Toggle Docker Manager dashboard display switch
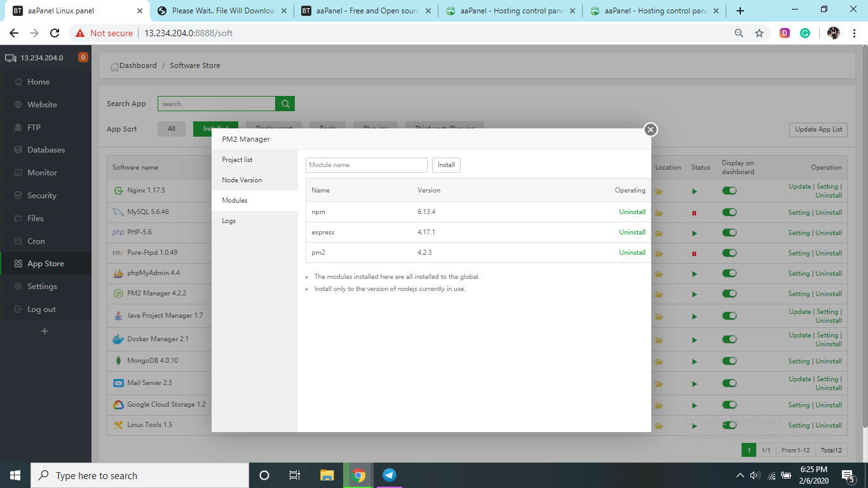 click(729, 339)
